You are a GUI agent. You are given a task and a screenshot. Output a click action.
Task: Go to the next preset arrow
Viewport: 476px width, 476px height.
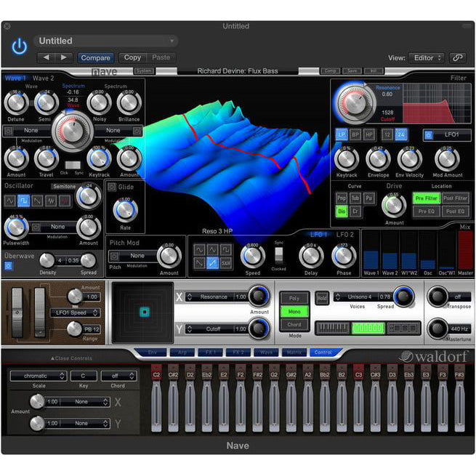63,57
